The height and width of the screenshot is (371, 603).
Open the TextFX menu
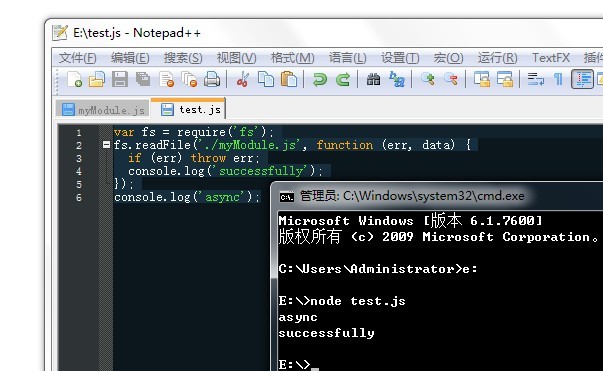[x=551, y=58]
